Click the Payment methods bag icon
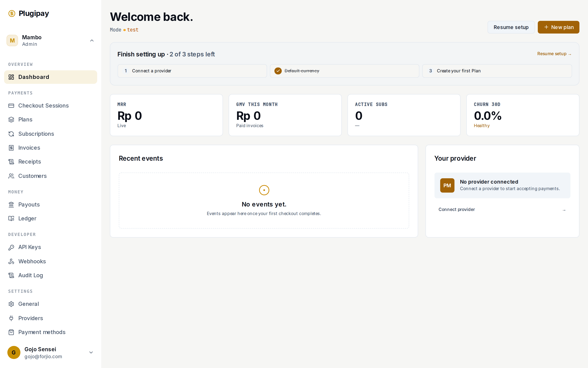The image size is (588, 368). click(x=11, y=332)
